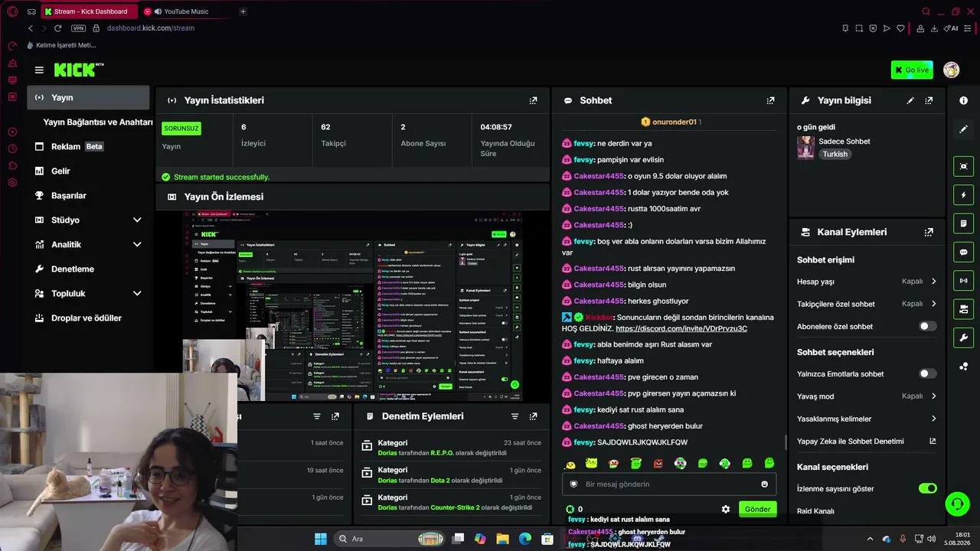The width and height of the screenshot is (980, 551).
Task: Click the stream preview thumbnail
Action: [352, 305]
